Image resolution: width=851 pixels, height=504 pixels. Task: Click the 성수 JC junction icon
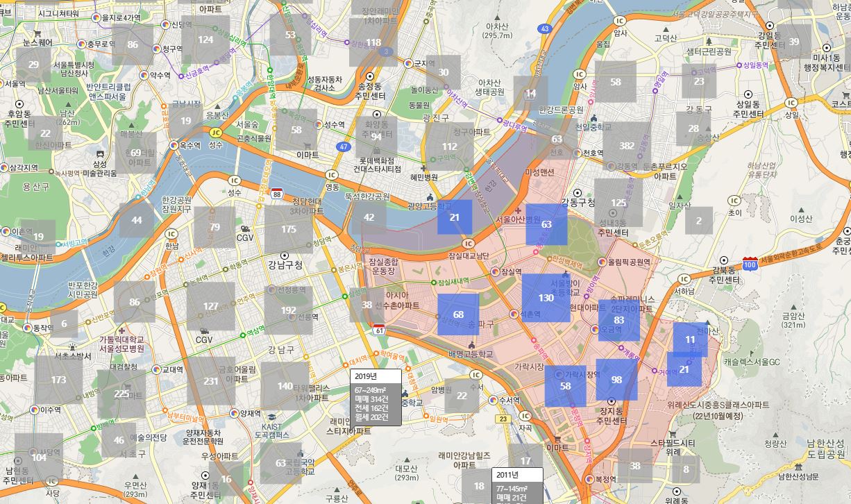(216, 133)
